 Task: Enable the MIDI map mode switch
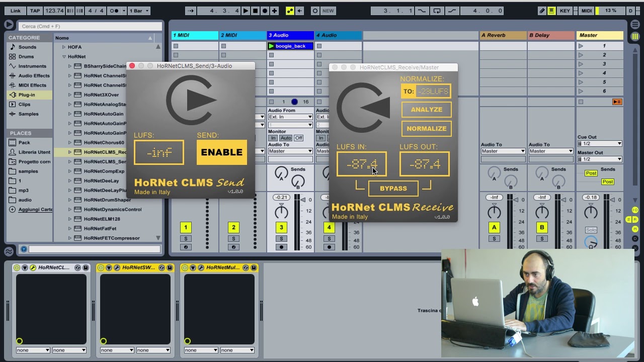click(587, 11)
